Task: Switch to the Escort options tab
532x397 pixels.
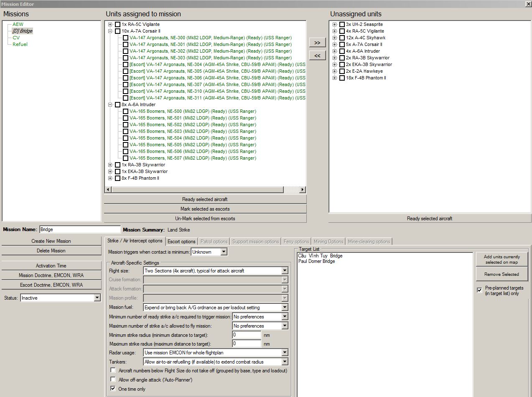Action: point(182,242)
